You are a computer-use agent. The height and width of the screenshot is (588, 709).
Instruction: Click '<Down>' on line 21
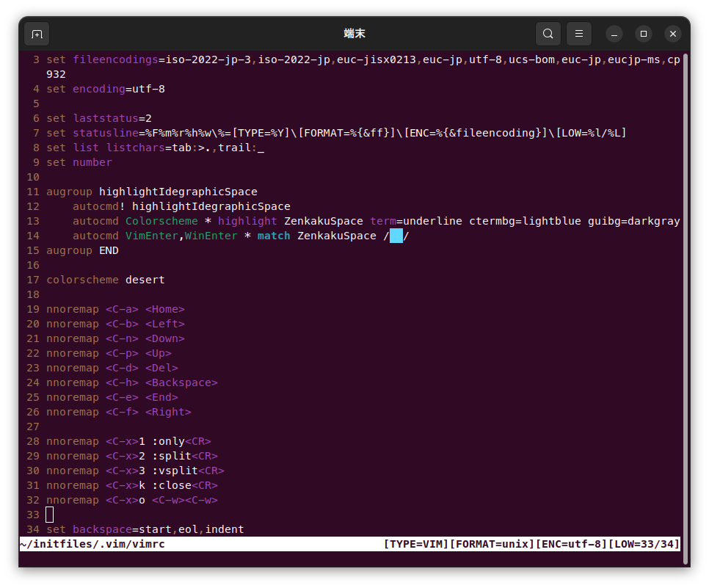click(x=165, y=338)
